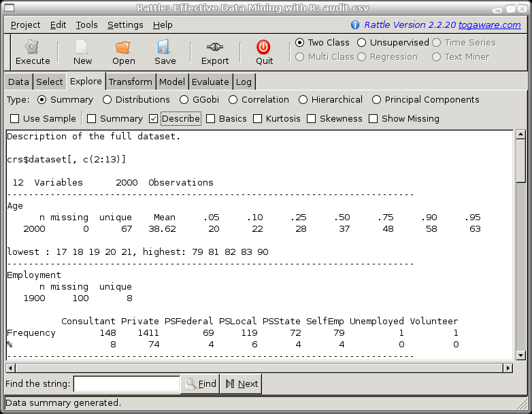Click the Mean value 38.62
This screenshot has width=532, height=414.
[x=162, y=229]
